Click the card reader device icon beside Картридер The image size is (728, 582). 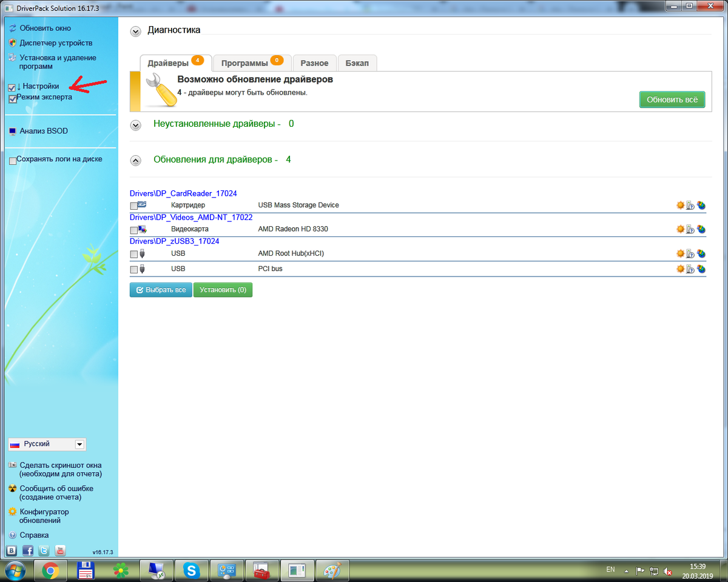coord(142,205)
